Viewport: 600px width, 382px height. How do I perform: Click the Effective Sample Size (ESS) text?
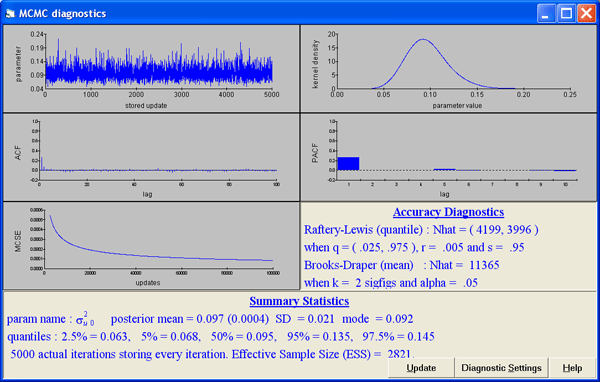323,354
